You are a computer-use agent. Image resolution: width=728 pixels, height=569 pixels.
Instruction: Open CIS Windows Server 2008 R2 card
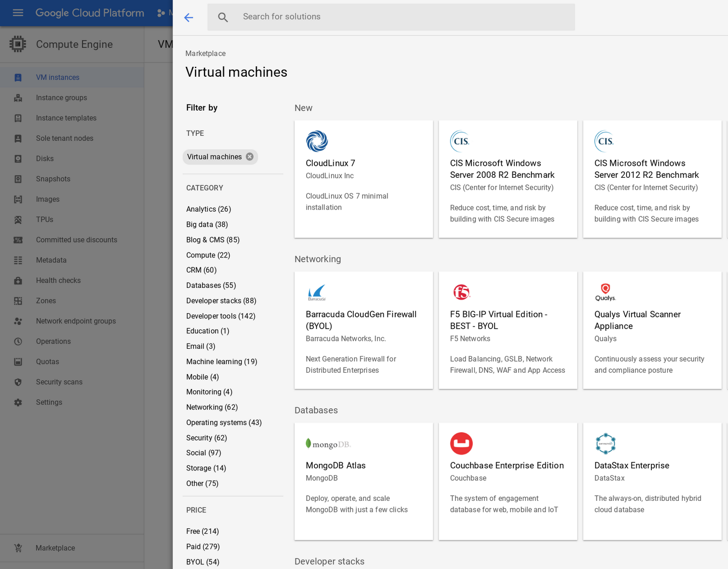(508, 179)
